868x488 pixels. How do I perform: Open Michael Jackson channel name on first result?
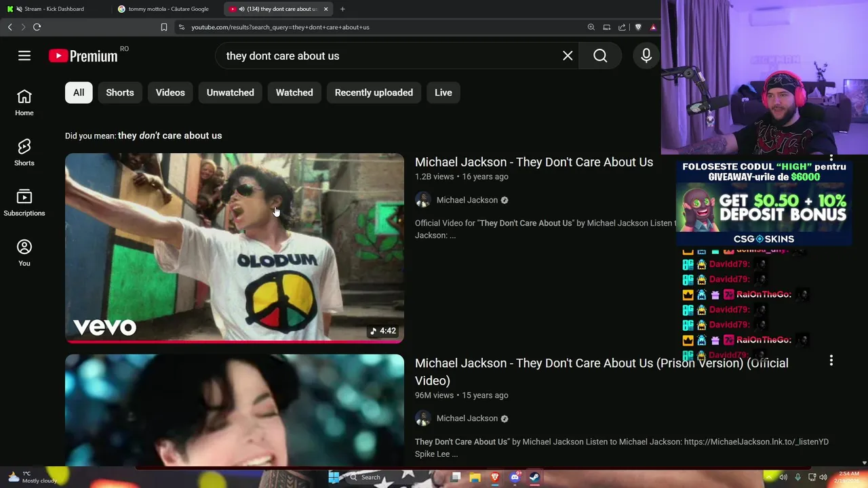[467, 200]
